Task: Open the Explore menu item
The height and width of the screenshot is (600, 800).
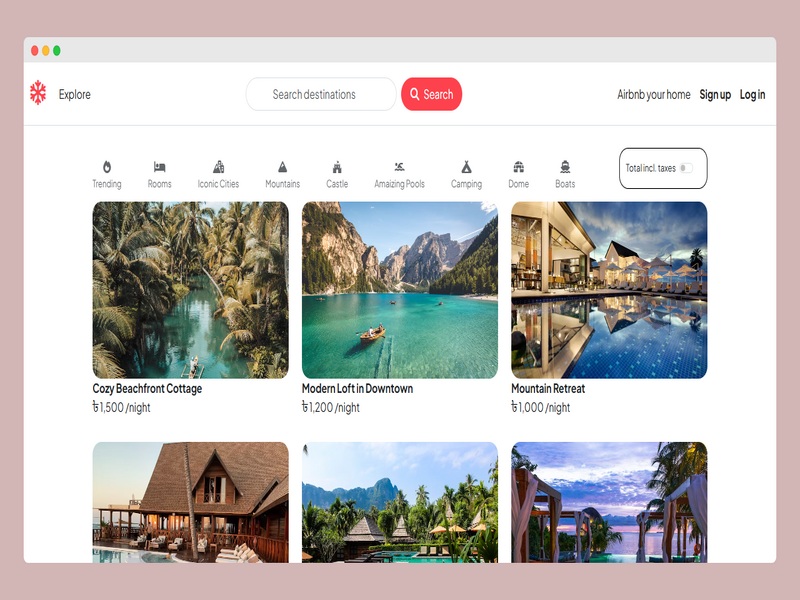Action: click(x=75, y=95)
